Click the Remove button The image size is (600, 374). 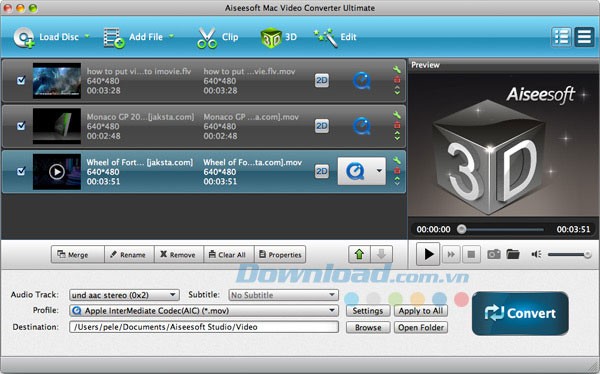[179, 255]
